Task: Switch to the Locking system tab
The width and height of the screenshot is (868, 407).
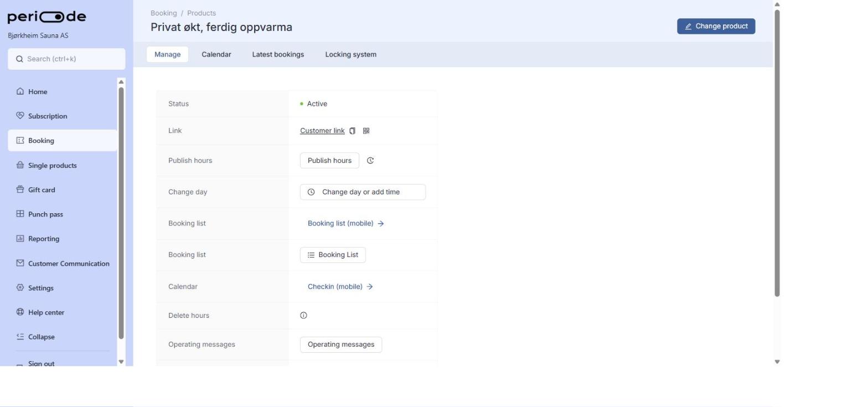Action: pyautogui.click(x=351, y=54)
